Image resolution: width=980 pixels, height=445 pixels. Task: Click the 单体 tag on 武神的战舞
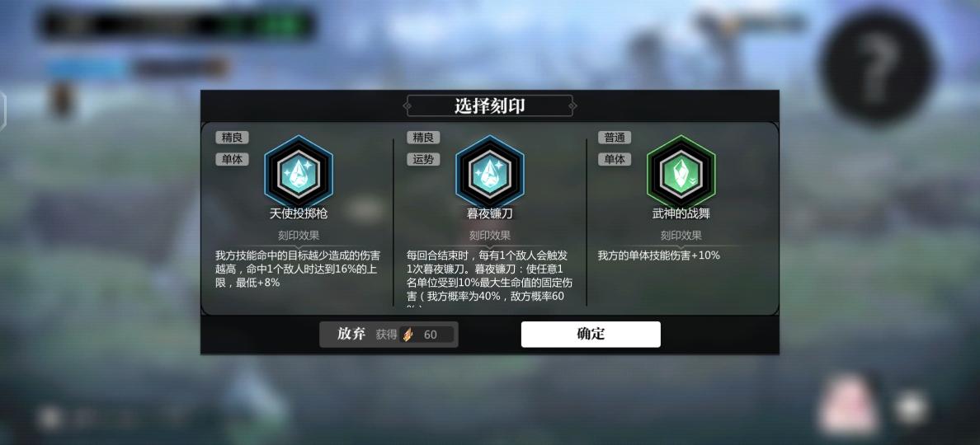coord(615,160)
